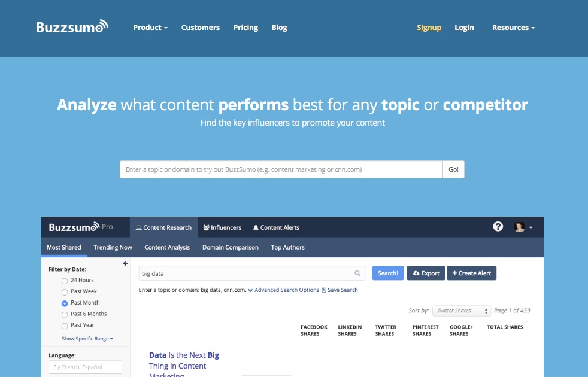Go to the Customers page

[x=201, y=28]
